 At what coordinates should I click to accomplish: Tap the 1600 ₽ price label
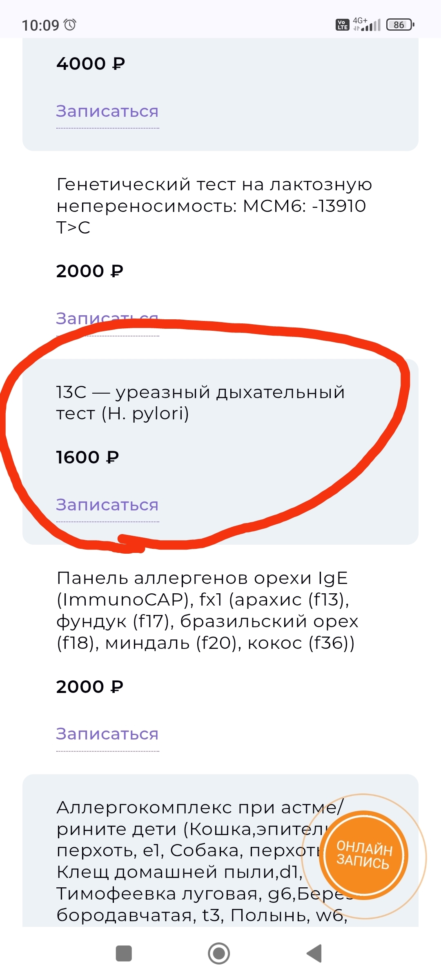[x=87, y=457]
